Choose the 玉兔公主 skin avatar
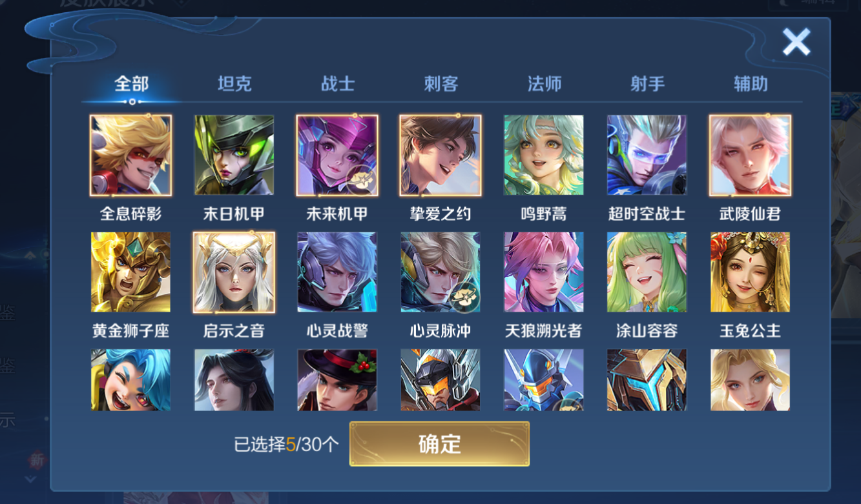This screenshot has height=504, width=861. pyautogui.click(x=750, y=272)
